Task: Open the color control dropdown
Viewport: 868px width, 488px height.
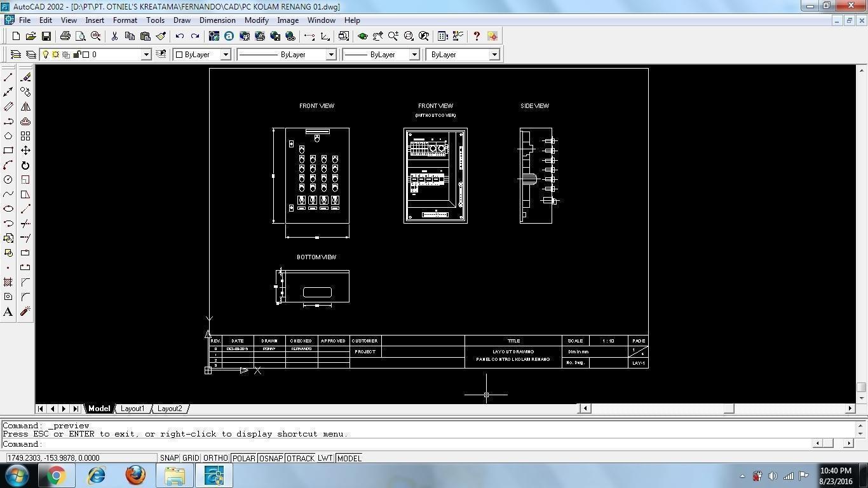Action: point(226,55)
